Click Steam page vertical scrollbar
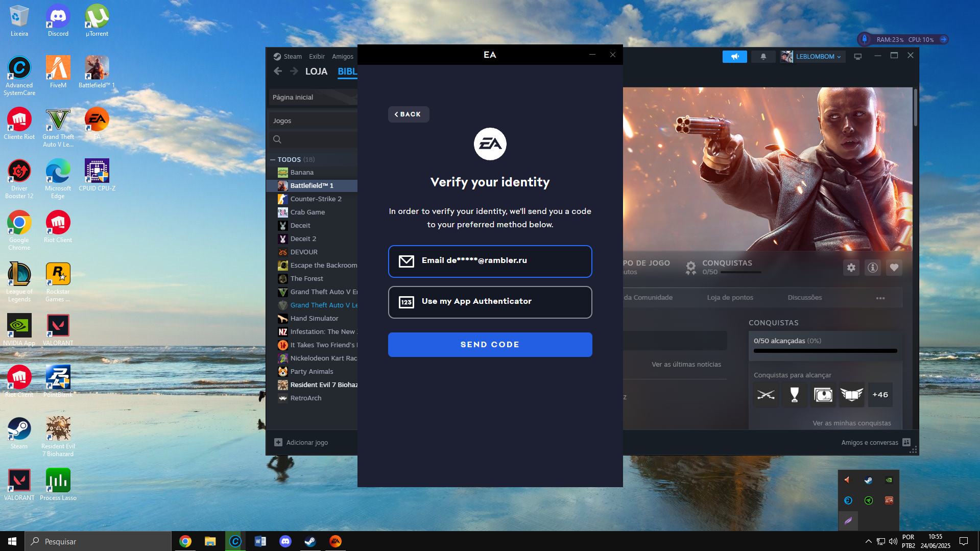The width and height of the screenshot is (980, 551). pyautogui.click(x=915, y=107)
